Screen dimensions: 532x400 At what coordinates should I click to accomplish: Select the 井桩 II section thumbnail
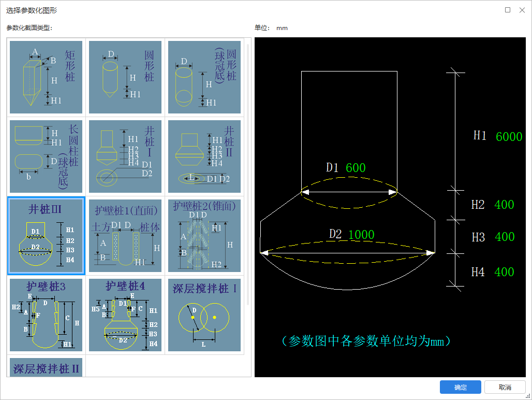pos(204,156)
